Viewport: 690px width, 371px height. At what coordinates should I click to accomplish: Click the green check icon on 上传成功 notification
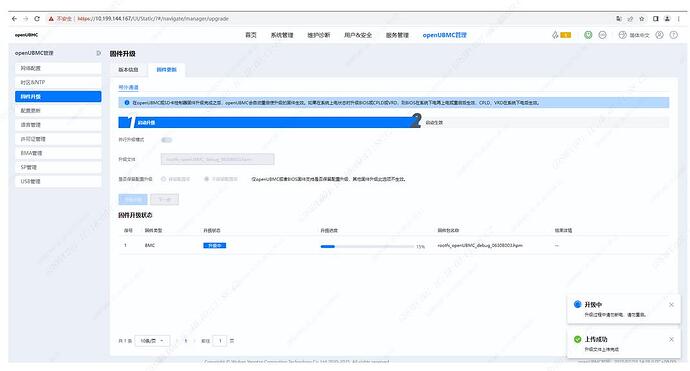(578, 339)
